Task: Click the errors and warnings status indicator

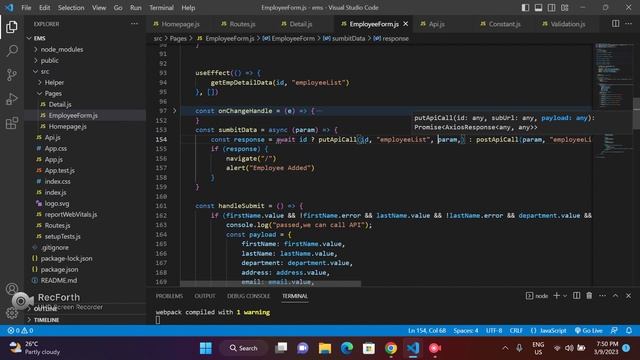Action: [20, 330]
